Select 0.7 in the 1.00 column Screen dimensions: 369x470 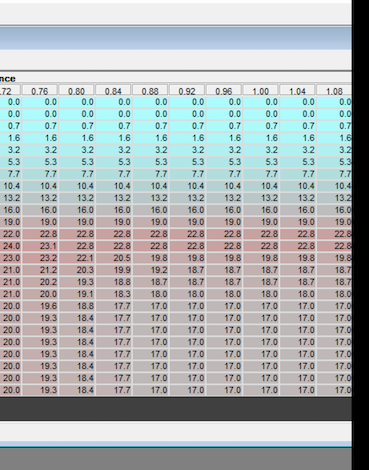coord(261,126)
